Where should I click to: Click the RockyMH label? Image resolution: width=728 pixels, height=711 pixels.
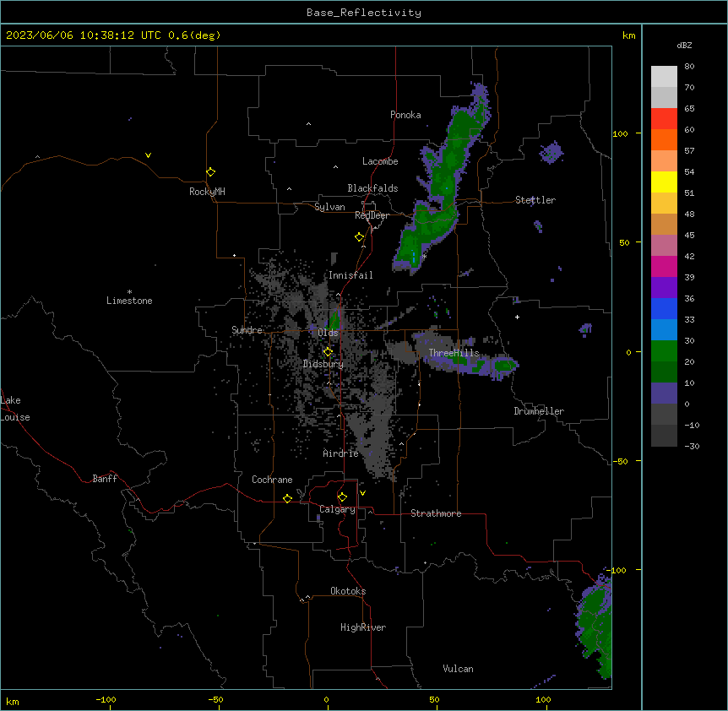(x=207, y=192)
